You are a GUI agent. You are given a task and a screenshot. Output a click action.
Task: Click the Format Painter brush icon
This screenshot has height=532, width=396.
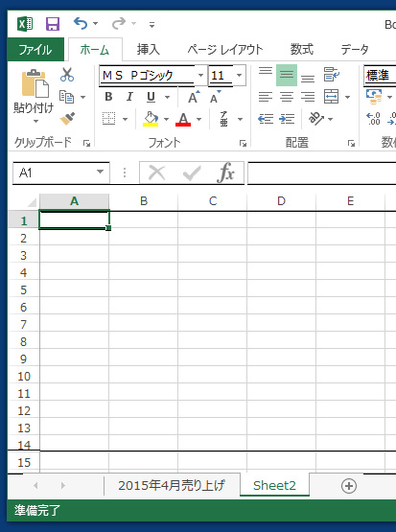pyautogui.click(x=67, y=119)
